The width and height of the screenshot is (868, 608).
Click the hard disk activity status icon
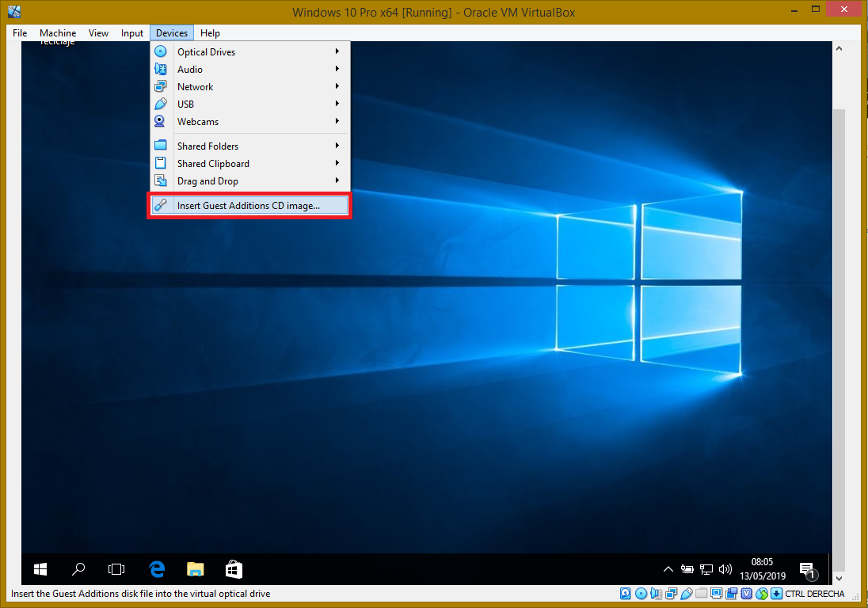pos(626,594)
